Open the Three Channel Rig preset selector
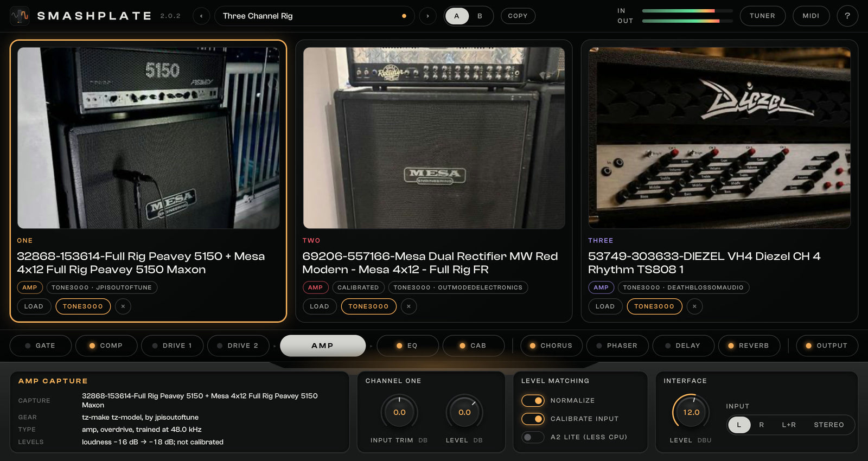The image size is (868, 461). pyautogui.click(x=315, y=16)
